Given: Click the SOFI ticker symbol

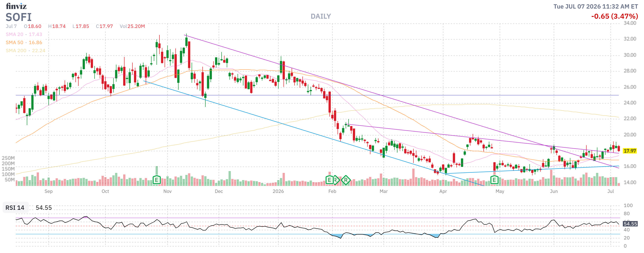Looking at the screenshot, I should pyautogui.click(x=19, y=17).
